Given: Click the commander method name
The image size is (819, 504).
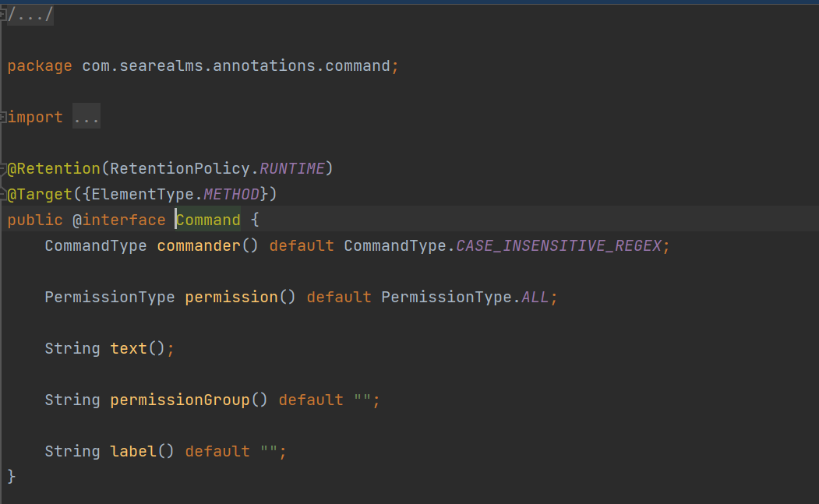Looking at the screenshot, I should click(x=199, y=246).
